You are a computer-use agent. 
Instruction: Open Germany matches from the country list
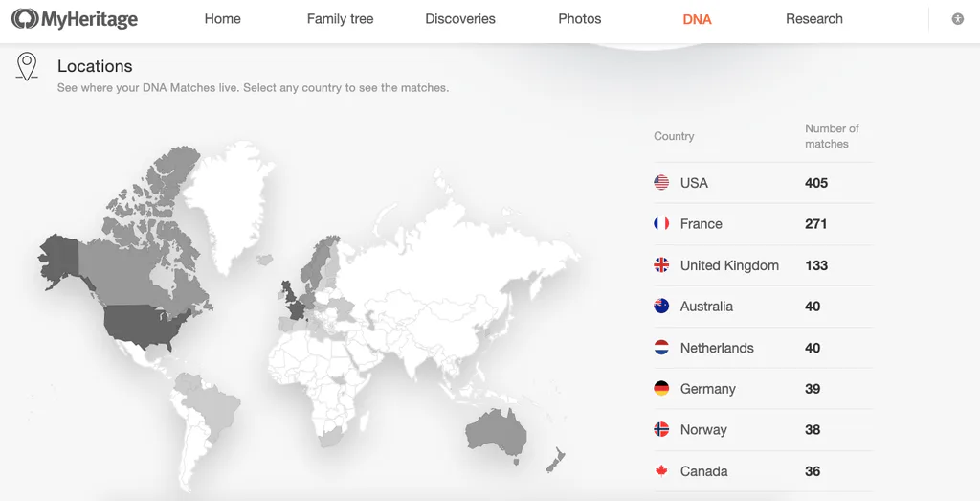coord(763,388)
